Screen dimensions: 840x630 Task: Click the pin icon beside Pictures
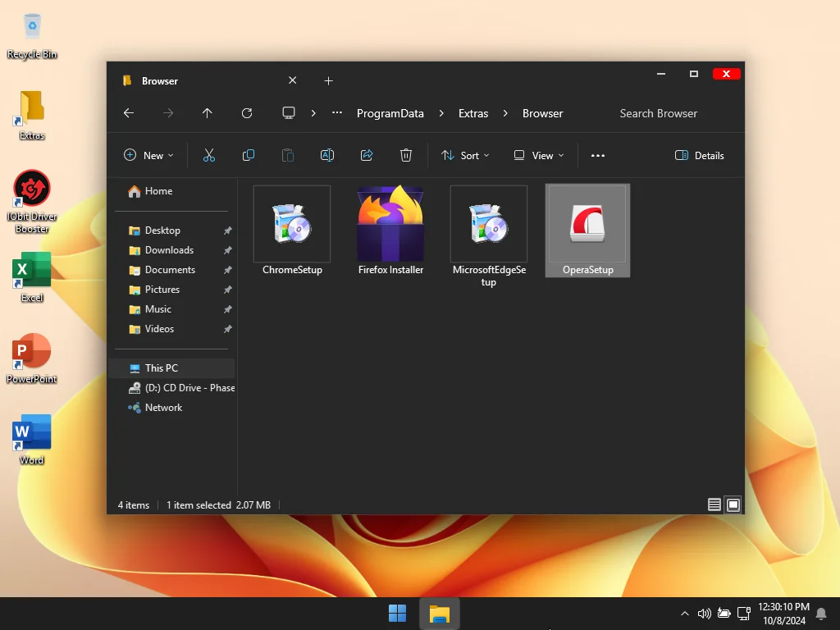point(228,290)
